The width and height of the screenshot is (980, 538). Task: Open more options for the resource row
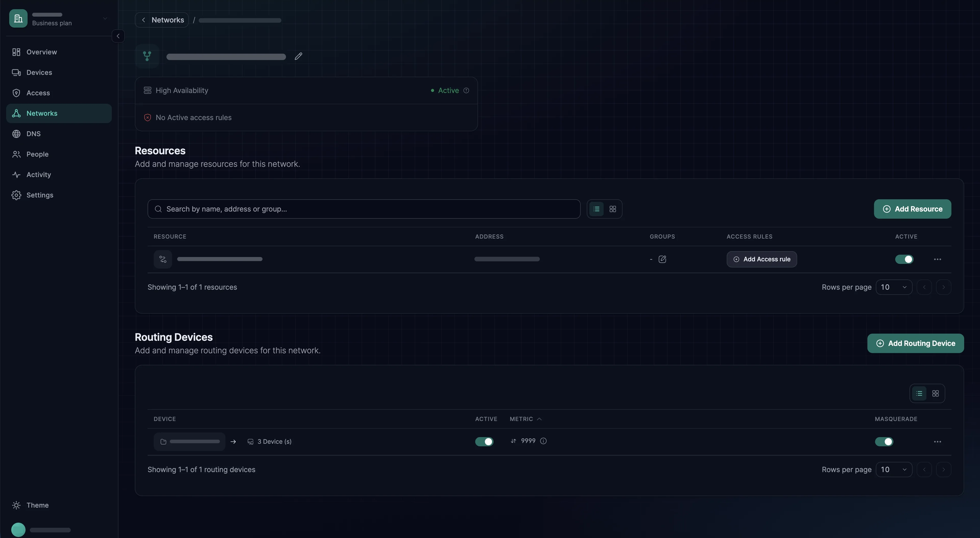coord(937,259)
